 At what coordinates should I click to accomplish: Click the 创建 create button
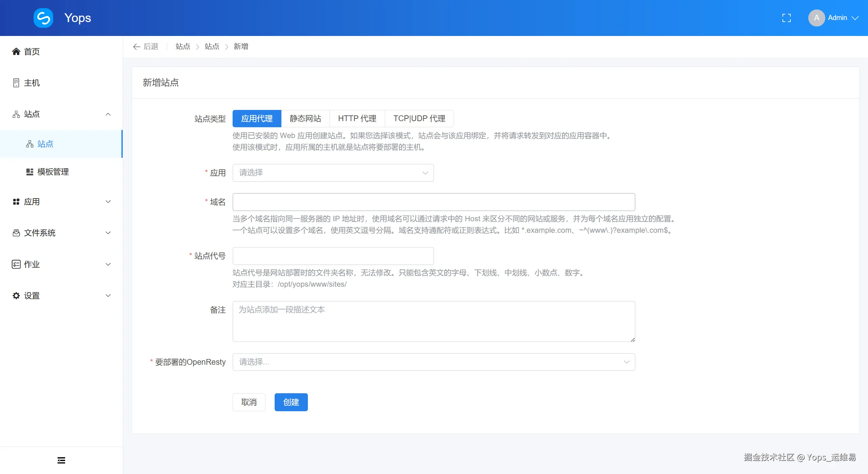pyautogui.click(x=291, y=402)
